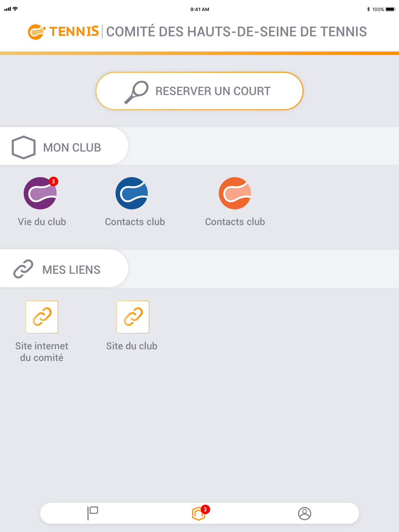Click the RESERVER UN COURT button
This screenshot has width=399, height=532.
point(199,91)
